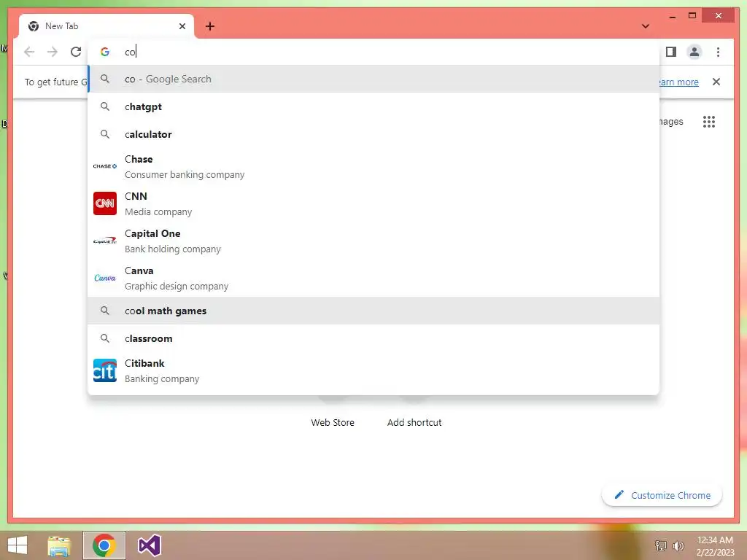747x560 pixels.
Task: Click the Chrome taskbar icon
Action: (104, 545)
